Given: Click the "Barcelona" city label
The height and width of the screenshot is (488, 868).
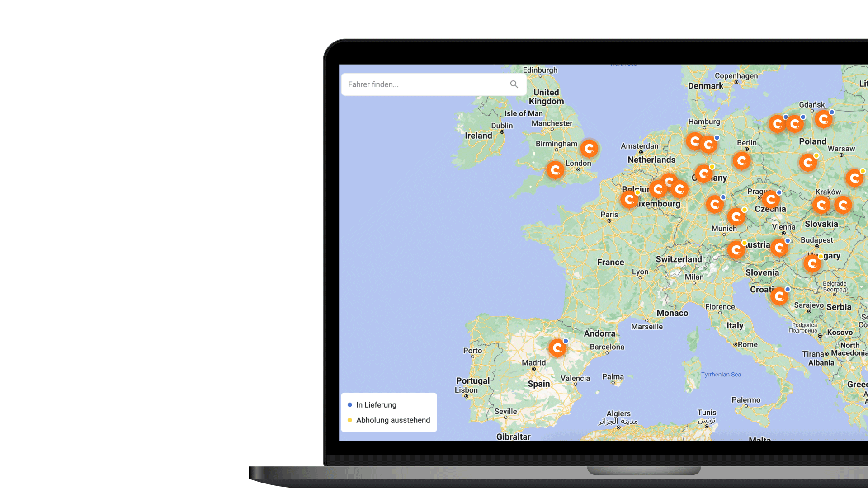Looking at the screenshot, I should [607, 347].
